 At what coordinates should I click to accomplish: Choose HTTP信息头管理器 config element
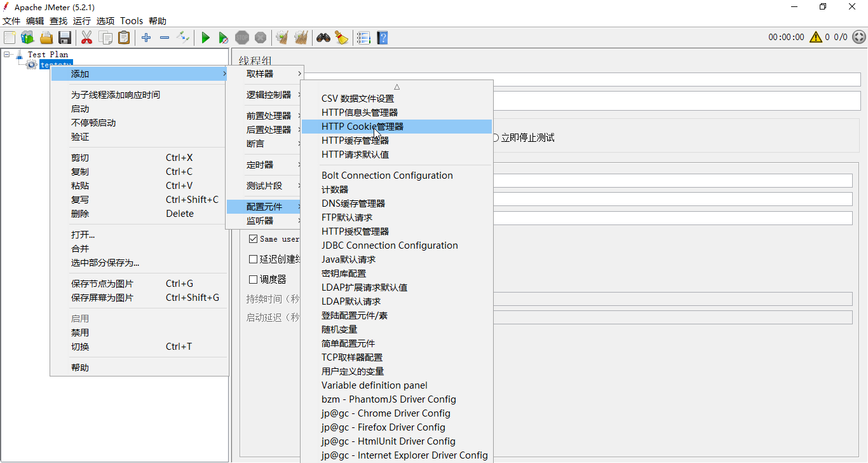397,113
